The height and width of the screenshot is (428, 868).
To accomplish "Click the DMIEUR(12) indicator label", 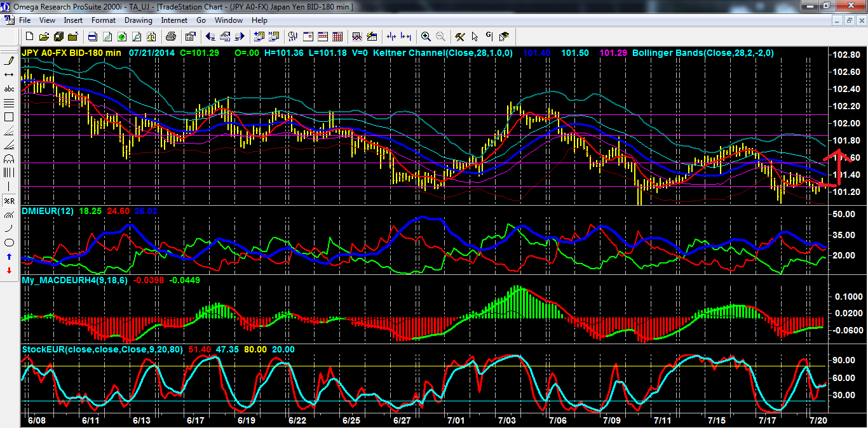I will click(x=46, y=210).
